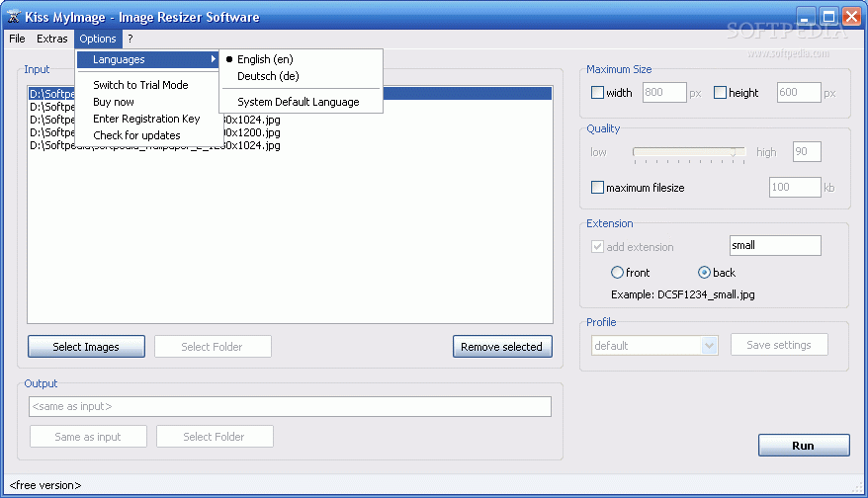Select the back radio button

(704, 273)
